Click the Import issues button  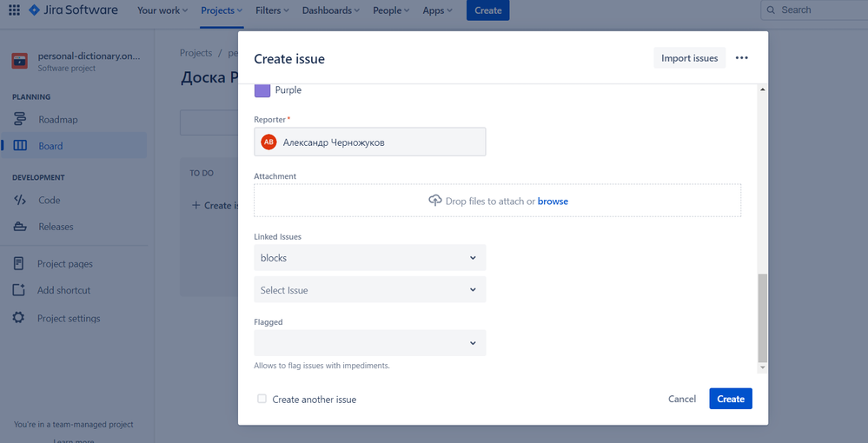(x=690, y=57)
